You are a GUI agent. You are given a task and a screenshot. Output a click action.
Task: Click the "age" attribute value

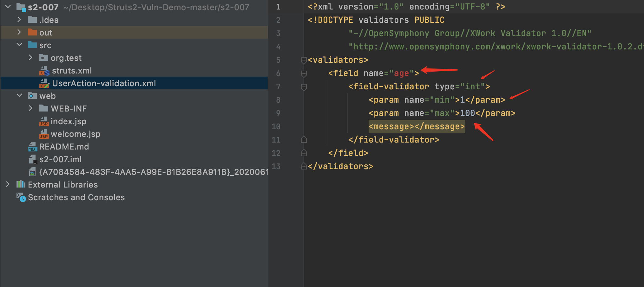click(x=401, y=73)
